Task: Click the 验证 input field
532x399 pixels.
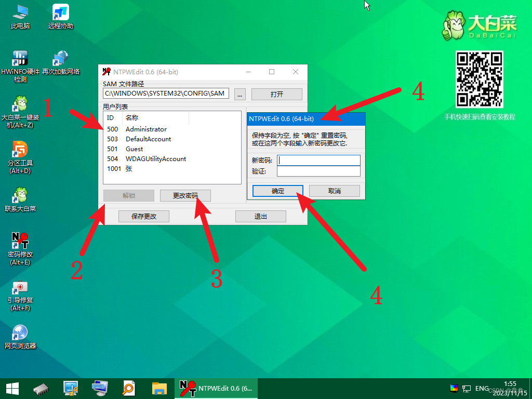Action: pos(318,171)
